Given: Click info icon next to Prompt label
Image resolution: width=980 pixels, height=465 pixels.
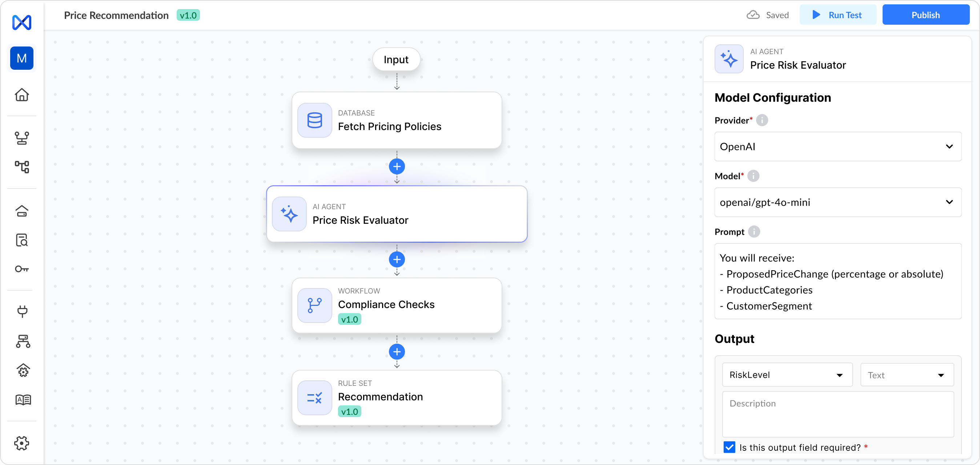Looking at the screenshot, I should tap(754, 231).
